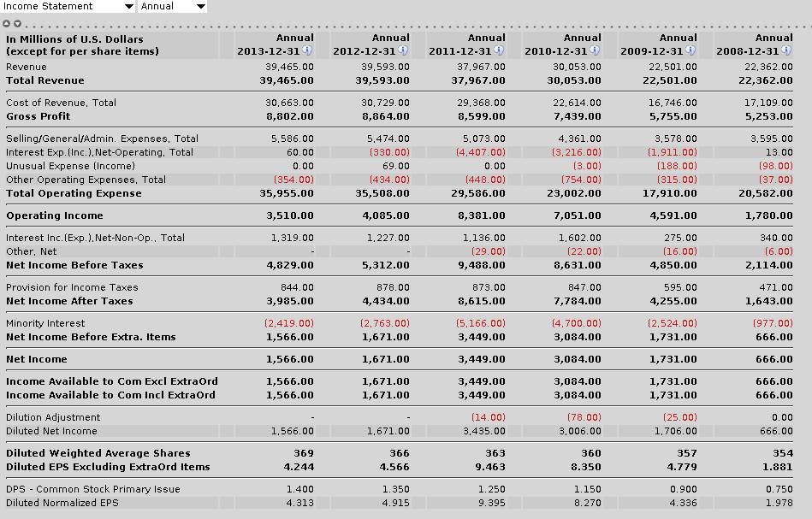Click 2012 Unusual Expense value 69.00
This screenshot has width=812, height=519.
[x=396, y=166]
